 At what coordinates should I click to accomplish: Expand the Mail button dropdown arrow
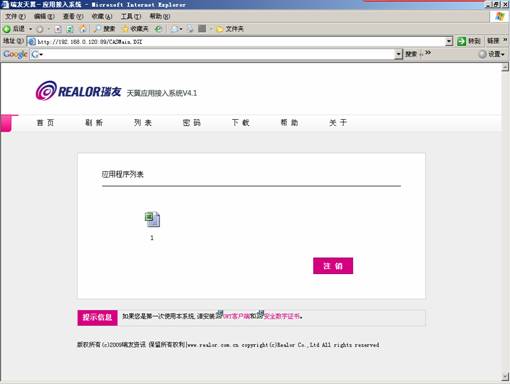point(181,29)
